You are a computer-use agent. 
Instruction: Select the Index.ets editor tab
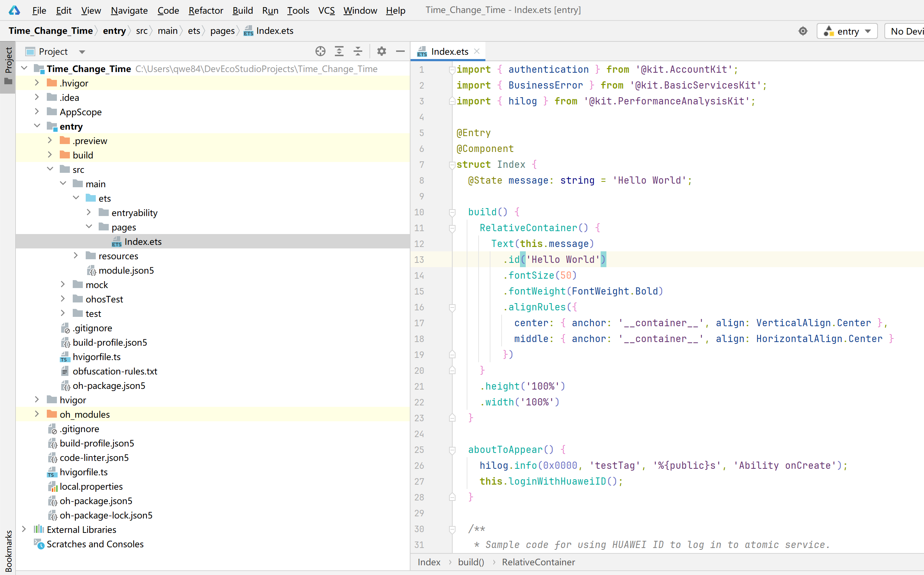[x=448, y=51]
